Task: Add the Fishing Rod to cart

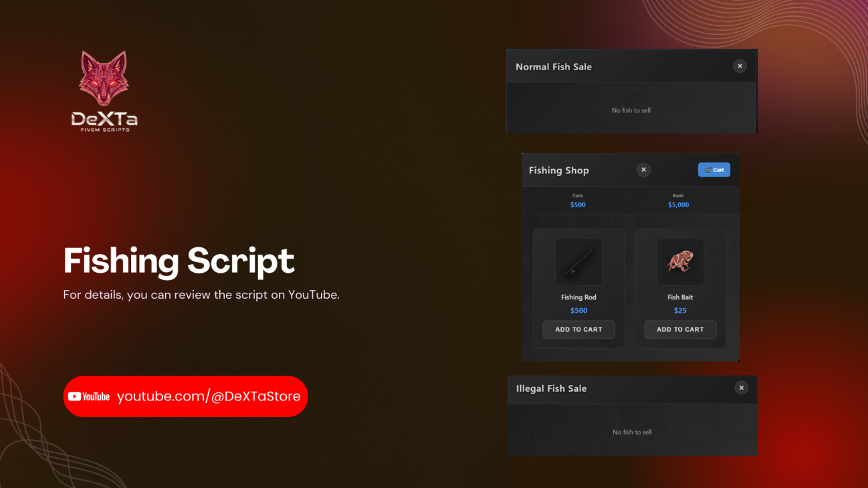Action: (x=578, y=330)
